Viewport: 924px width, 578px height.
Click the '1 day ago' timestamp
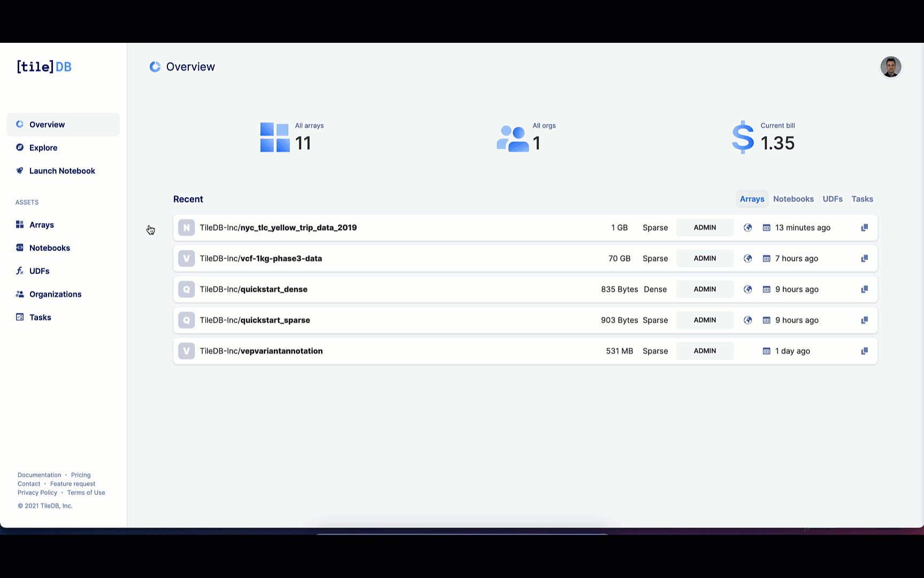click(792, 351)
